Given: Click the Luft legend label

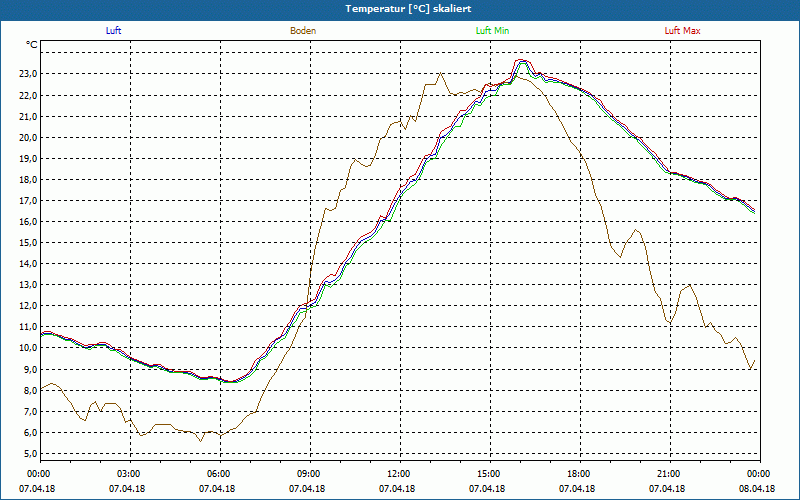Looking at the screenshot, I should tap(113, 31).
